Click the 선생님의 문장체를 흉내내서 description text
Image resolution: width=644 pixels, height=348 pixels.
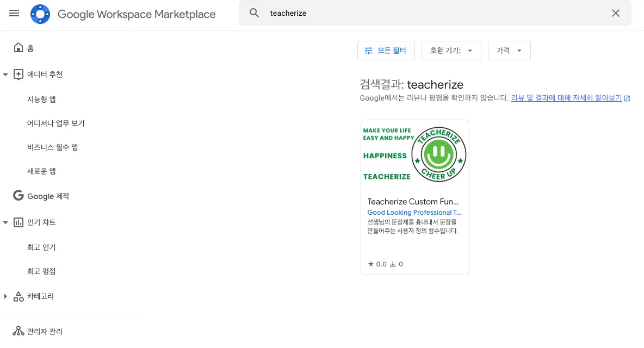click(x=412, y=226)
